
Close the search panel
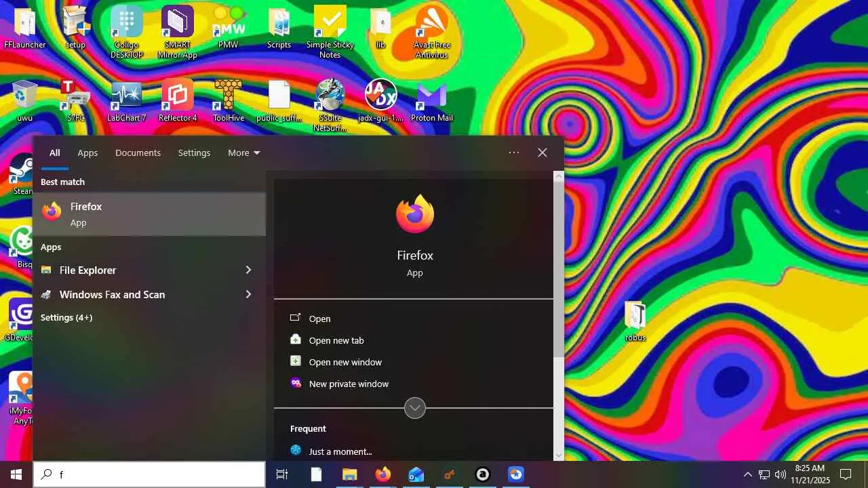pos(542,153)
